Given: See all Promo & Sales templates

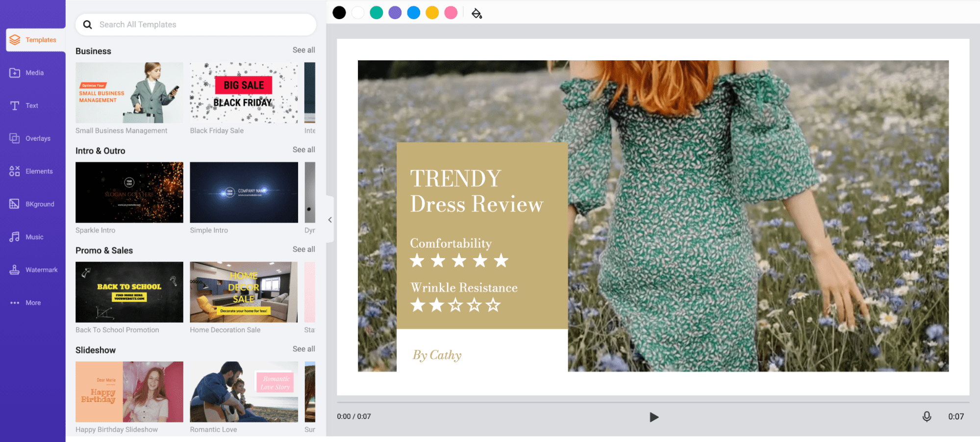Looking at the screenshot, I should 303,249.
